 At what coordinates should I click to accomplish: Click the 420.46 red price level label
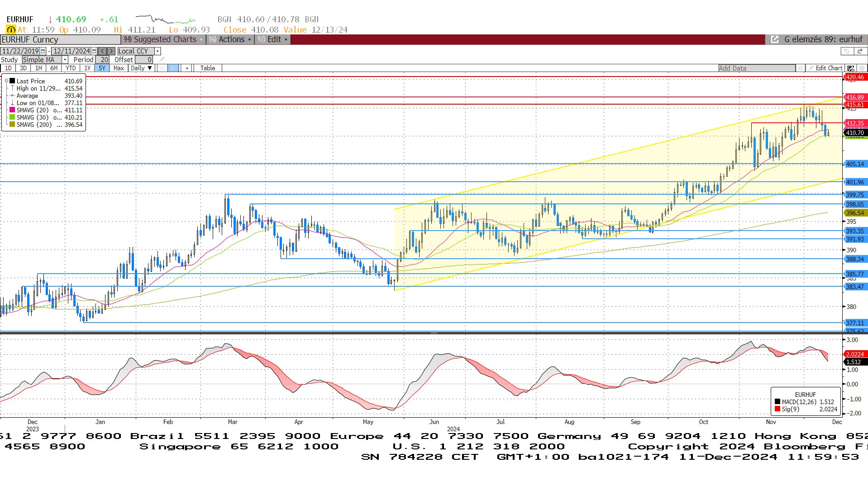pos(855,77)
